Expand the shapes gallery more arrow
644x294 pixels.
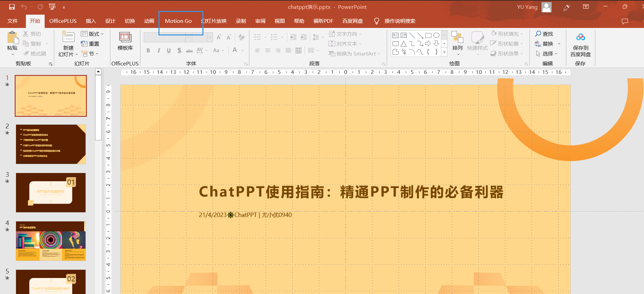pos(444,52)
